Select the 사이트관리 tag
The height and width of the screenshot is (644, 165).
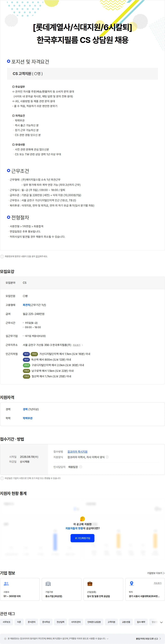tap(76, 622)
